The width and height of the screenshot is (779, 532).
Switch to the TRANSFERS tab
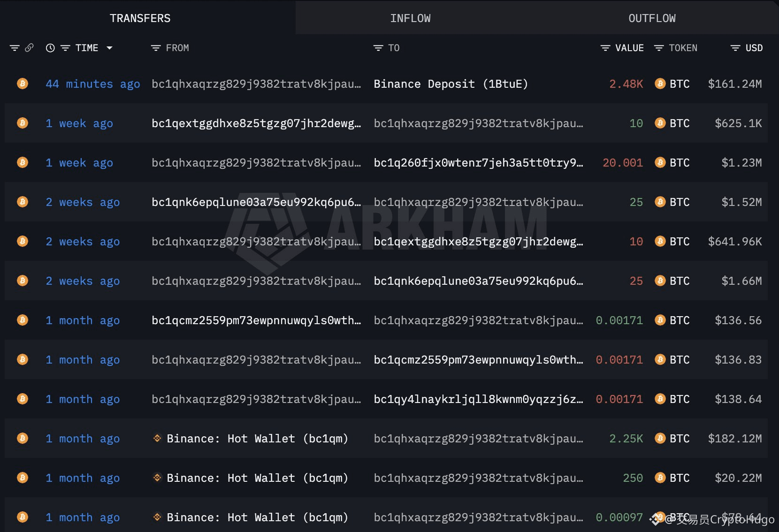140,18
